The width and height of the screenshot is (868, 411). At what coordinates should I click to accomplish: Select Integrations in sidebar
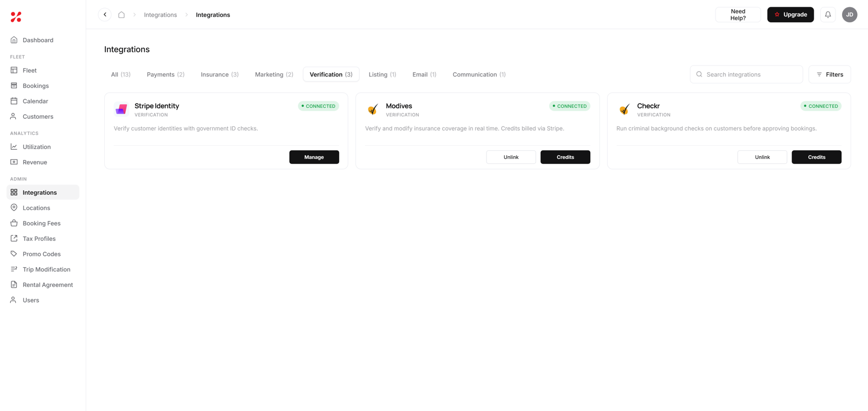[43, 192]
